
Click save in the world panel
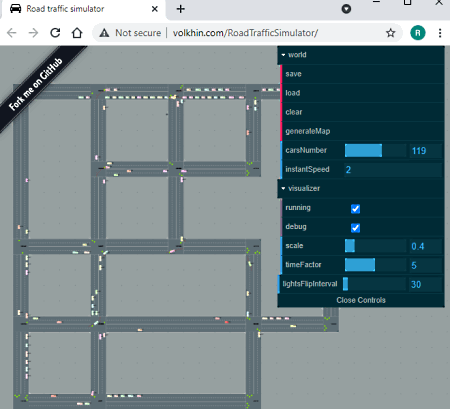point(362,74)
